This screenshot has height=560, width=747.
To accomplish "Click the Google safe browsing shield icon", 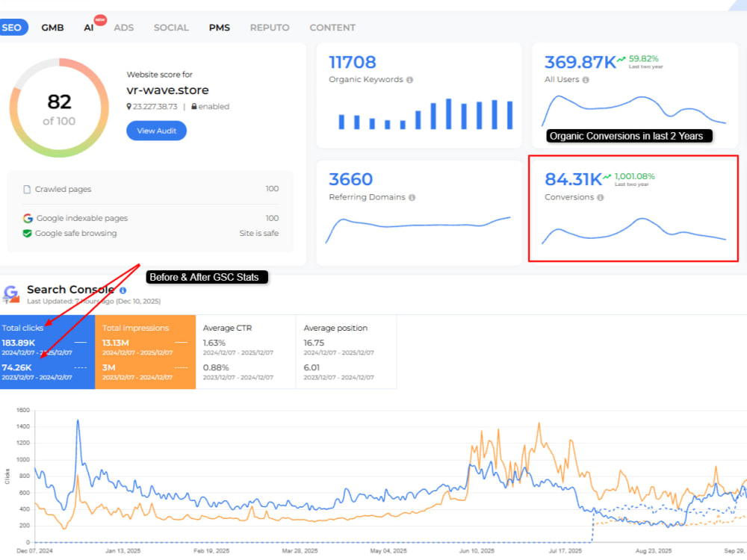I will click(x=27, y=233).
